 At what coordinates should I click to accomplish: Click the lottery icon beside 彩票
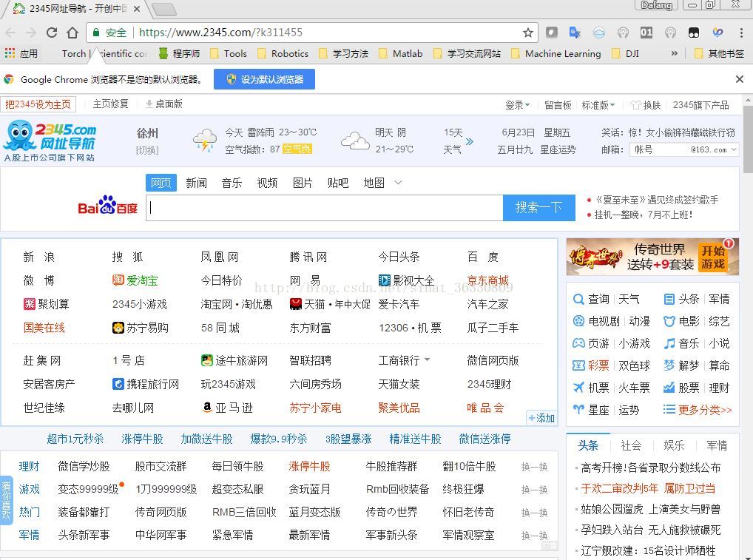pos(578,365)
